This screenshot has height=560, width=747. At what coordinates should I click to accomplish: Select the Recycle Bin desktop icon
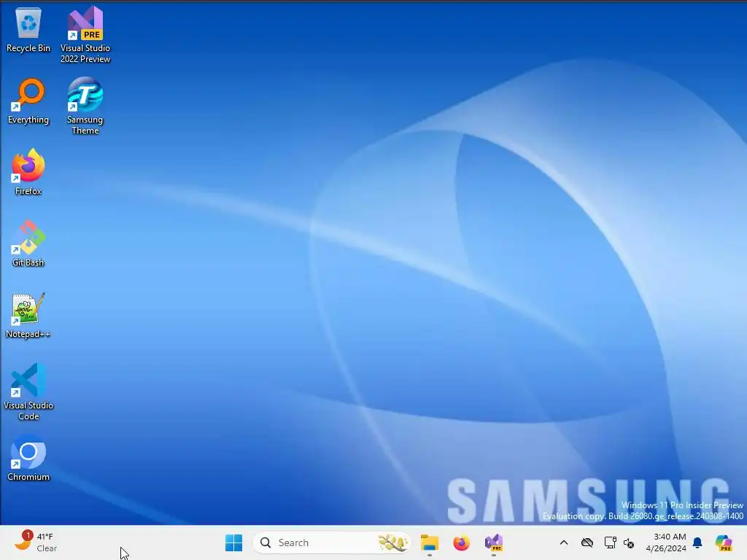(x=28, y=29)
